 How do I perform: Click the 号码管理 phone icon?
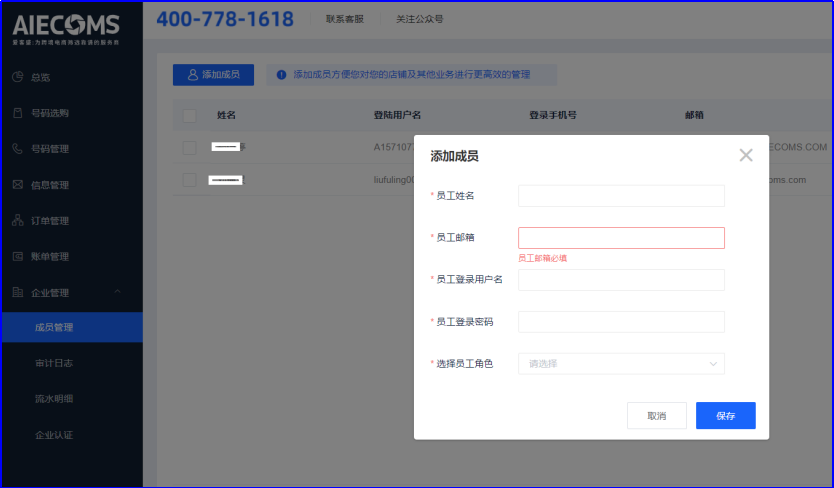click(18, 148)
